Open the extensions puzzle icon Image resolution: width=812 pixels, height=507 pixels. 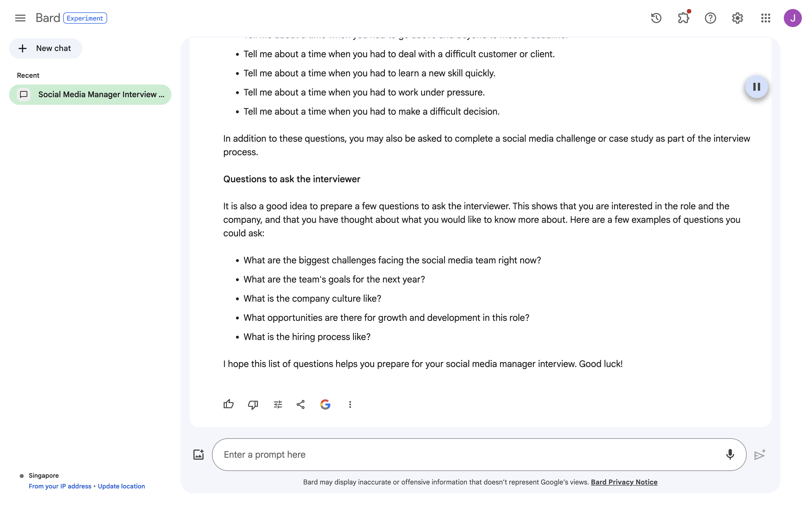coord(683,18)
